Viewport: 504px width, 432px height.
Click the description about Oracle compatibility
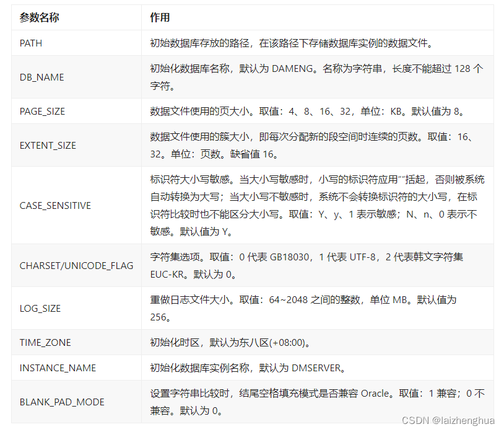coord(317,402)
